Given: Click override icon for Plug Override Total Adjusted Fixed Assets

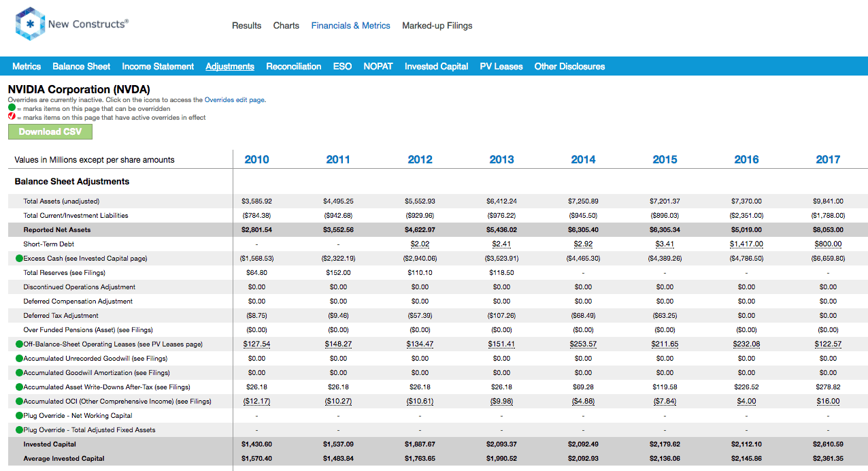Looking at the screenshot, I should coord(19,430).
